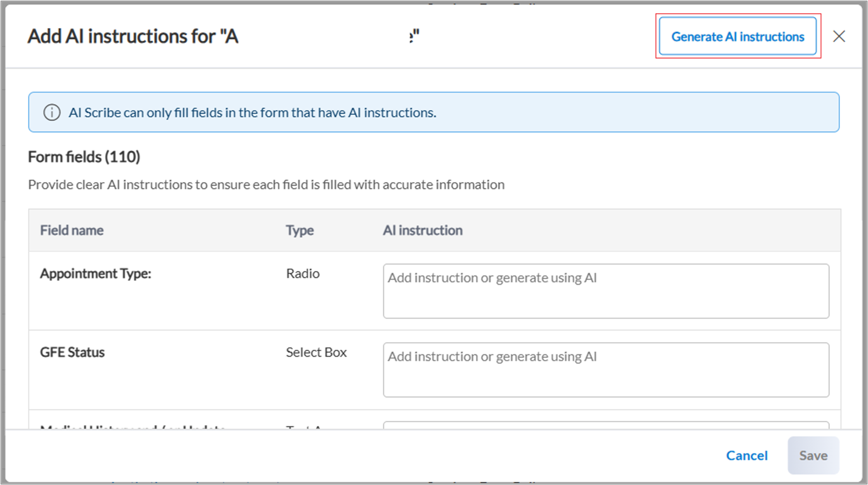Click the 'Select Box' type label
This screenshot has height=485, width=868.
point(316,352)
